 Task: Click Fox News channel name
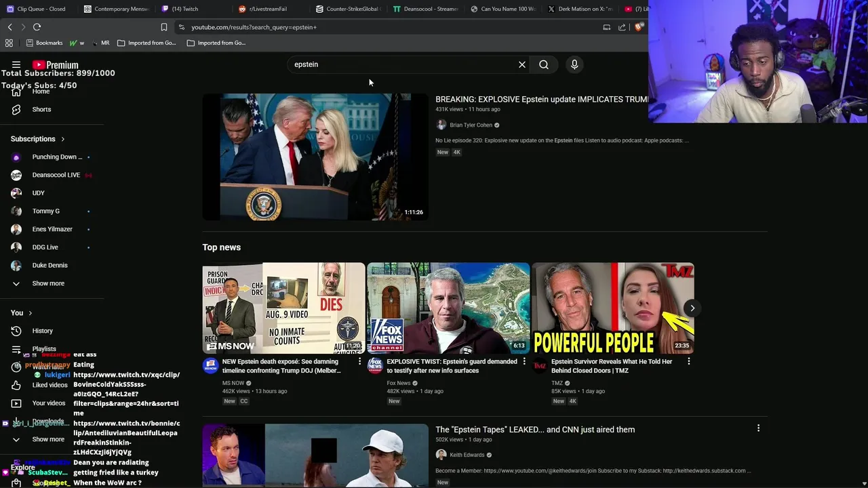pos(399,383)
